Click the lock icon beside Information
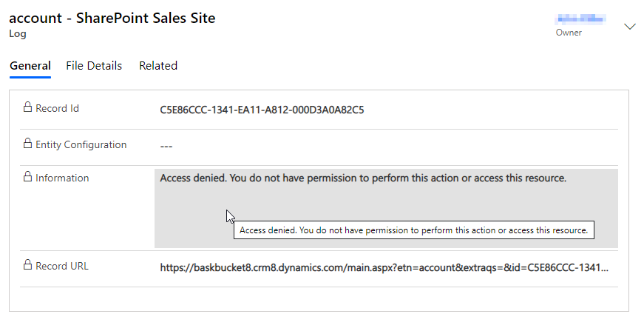 pos(27,176)
